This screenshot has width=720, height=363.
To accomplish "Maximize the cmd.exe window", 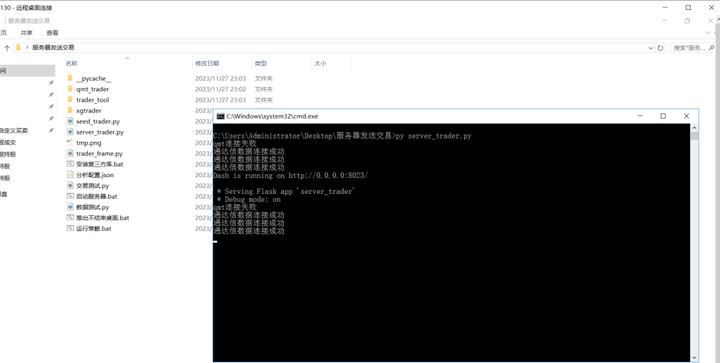I will [x=663, y=116].
